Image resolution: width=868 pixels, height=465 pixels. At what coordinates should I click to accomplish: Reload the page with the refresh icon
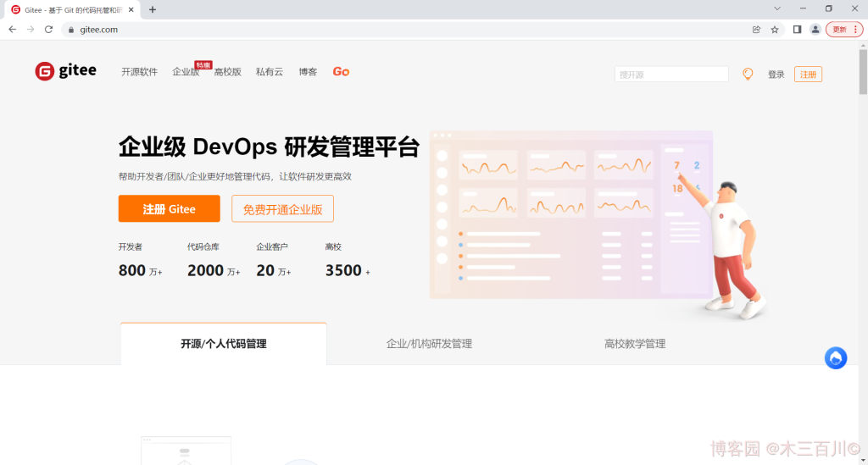click(x=48, y=30)
